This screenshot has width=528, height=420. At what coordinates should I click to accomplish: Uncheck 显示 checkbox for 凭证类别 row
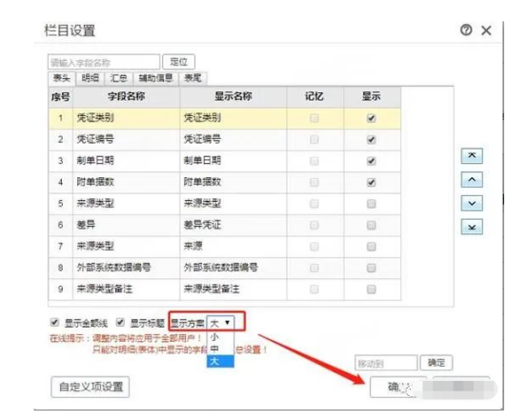371,118
